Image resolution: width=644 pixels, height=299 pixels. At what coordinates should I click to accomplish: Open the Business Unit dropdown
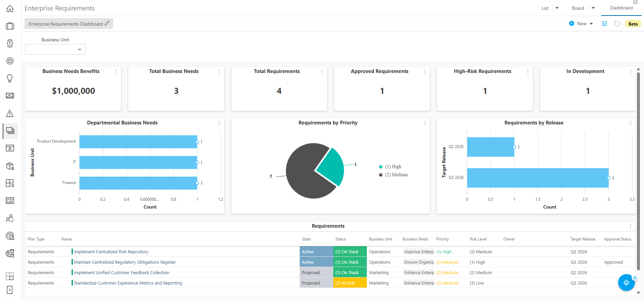pos(55,49)
